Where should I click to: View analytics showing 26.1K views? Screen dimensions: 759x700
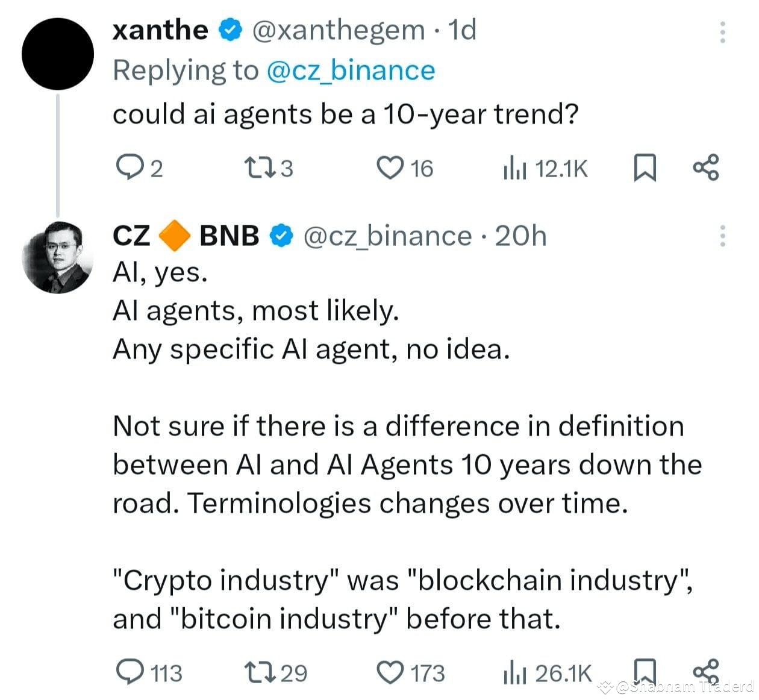tap(547, 672)
